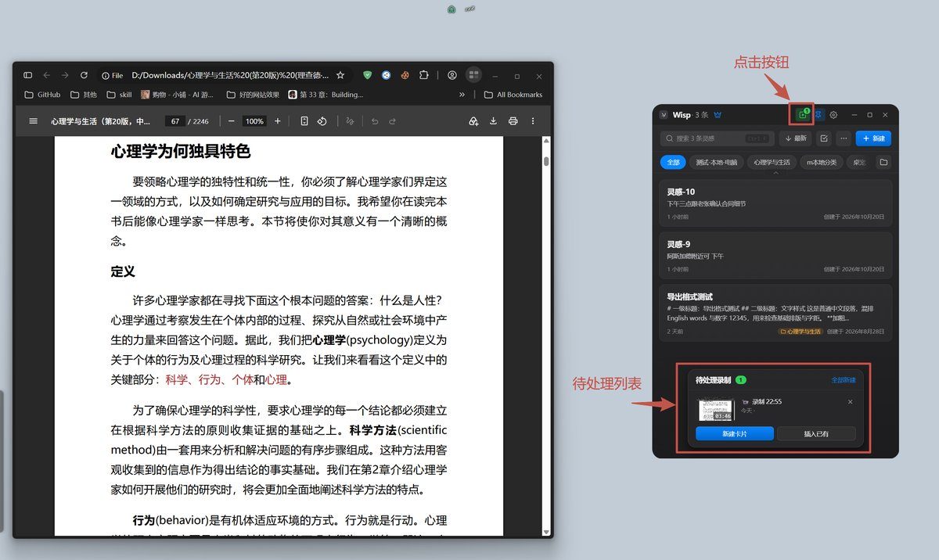Click the orange 心理学与生活 tag on card

point(800,332)
